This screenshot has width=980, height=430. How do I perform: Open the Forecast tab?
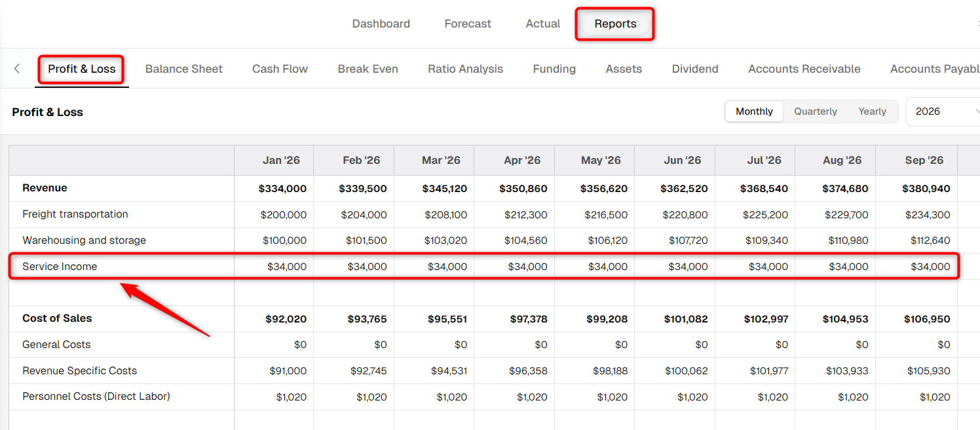[468, 24]
